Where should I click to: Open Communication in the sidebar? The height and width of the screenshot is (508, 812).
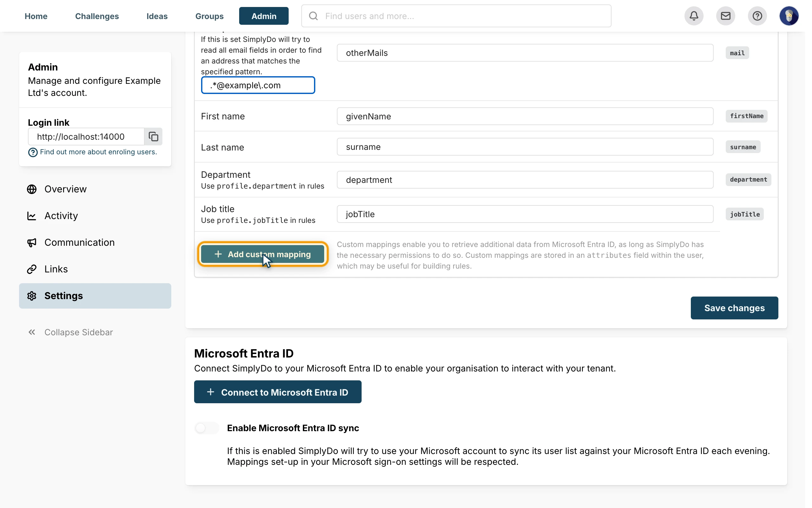pos(95,242)
